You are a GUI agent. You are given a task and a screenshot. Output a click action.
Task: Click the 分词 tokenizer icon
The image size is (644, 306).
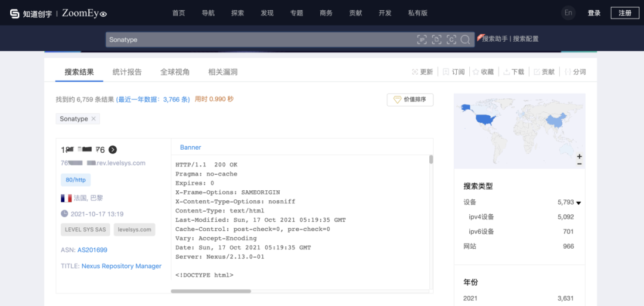pos(568,72)
